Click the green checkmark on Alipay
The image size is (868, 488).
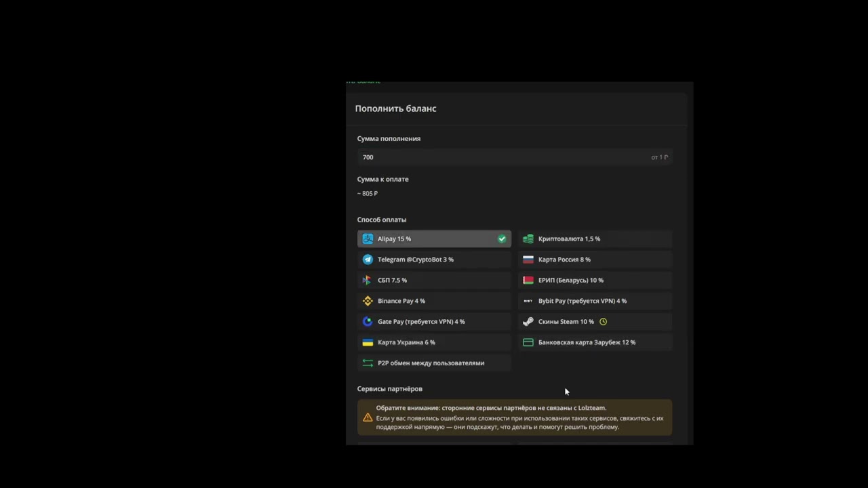pyautogui.click(x=502, y=239)
